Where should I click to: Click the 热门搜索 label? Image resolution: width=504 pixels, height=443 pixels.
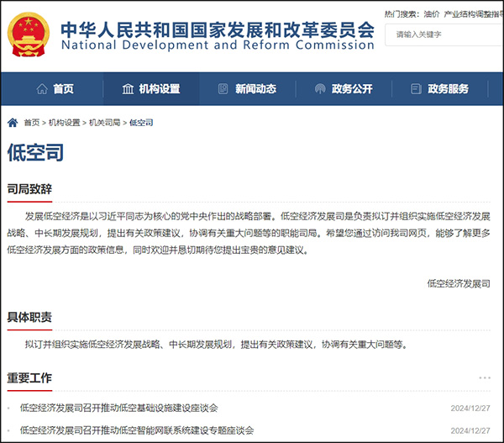point(402,14)
